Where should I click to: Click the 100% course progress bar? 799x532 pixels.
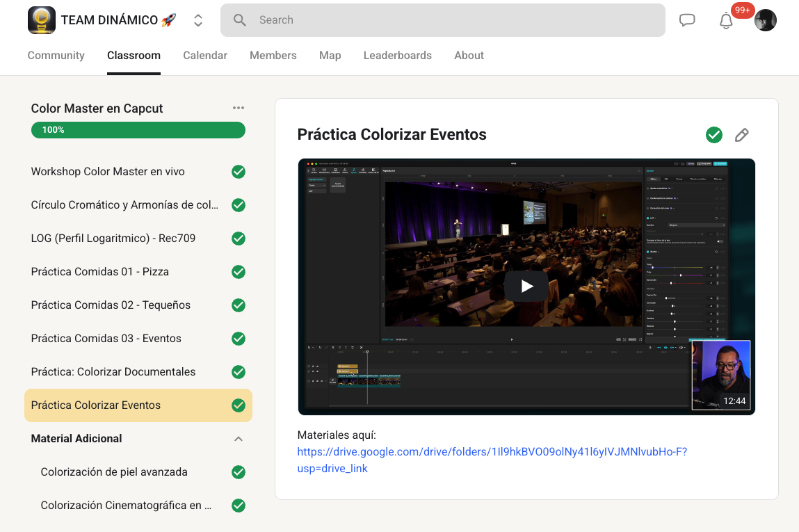point(138,130)
